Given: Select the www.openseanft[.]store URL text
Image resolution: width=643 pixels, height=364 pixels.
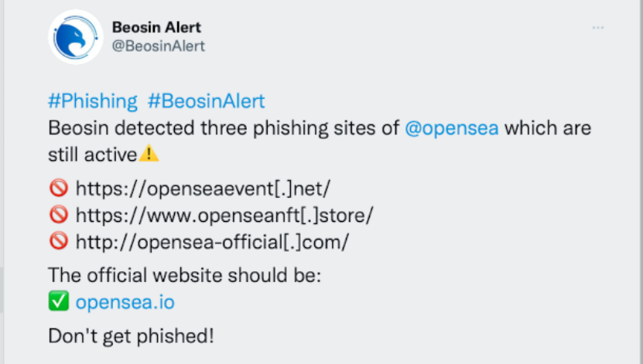Looking at the screenshot, I should point(224,216).
